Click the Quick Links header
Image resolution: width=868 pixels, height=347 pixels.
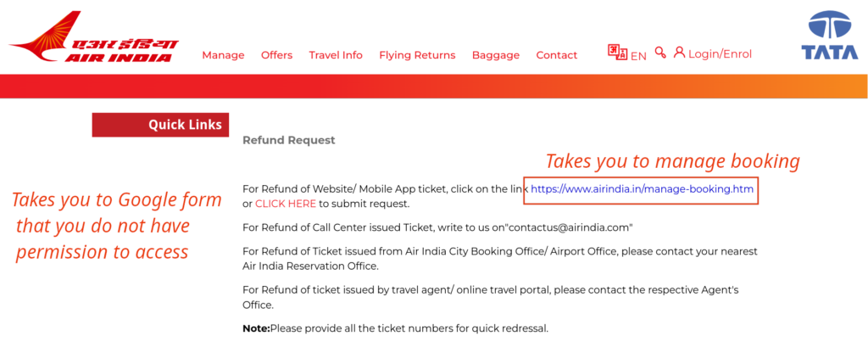pos(160,125)
